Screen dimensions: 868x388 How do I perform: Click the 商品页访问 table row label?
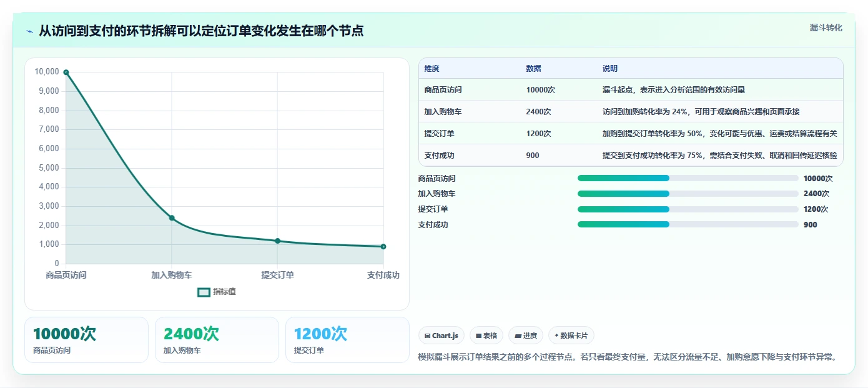(443, 90)
